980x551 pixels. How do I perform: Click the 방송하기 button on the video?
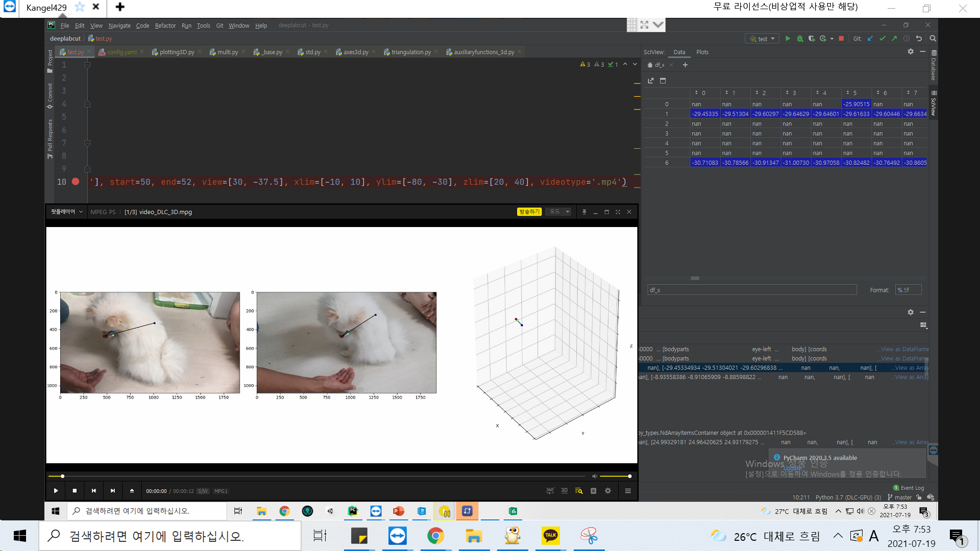pos(529,211)
